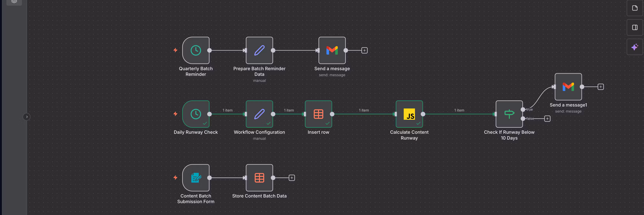
Task: Open the Prepare Batch Reminder Data node
Action: coord(259,50)
